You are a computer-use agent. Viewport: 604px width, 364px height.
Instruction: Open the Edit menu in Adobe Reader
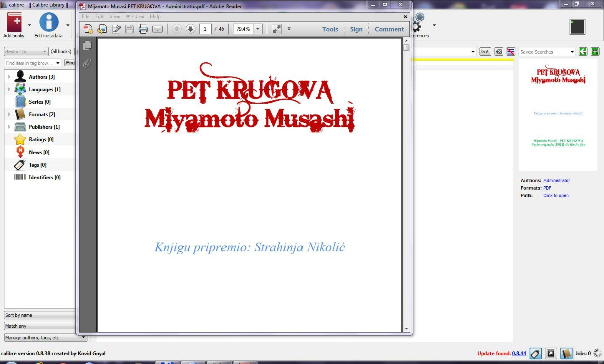coord(99,17)
